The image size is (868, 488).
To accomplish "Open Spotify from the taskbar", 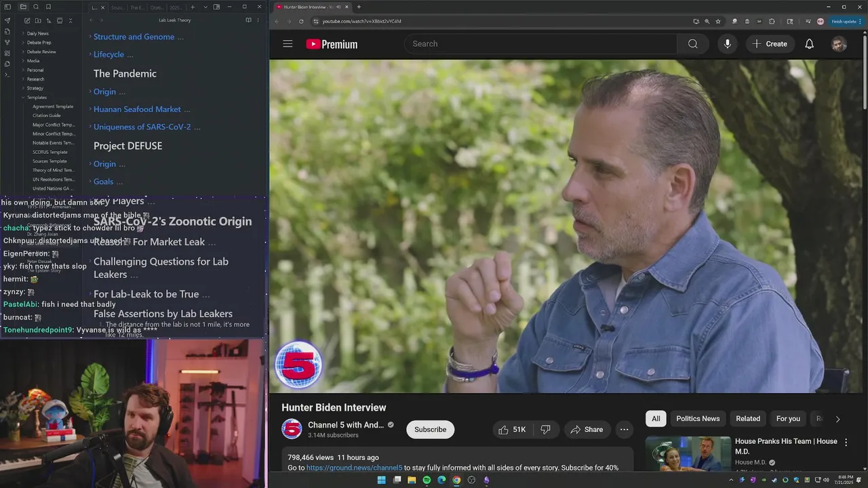I will coord(427,480).
